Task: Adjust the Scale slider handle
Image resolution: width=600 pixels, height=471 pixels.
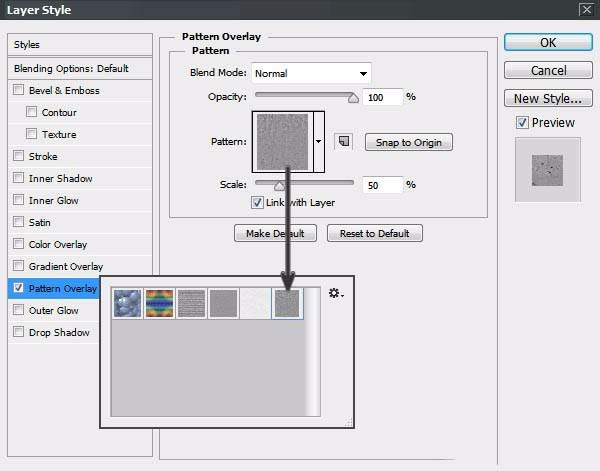Action: click(x=279, y=185)
